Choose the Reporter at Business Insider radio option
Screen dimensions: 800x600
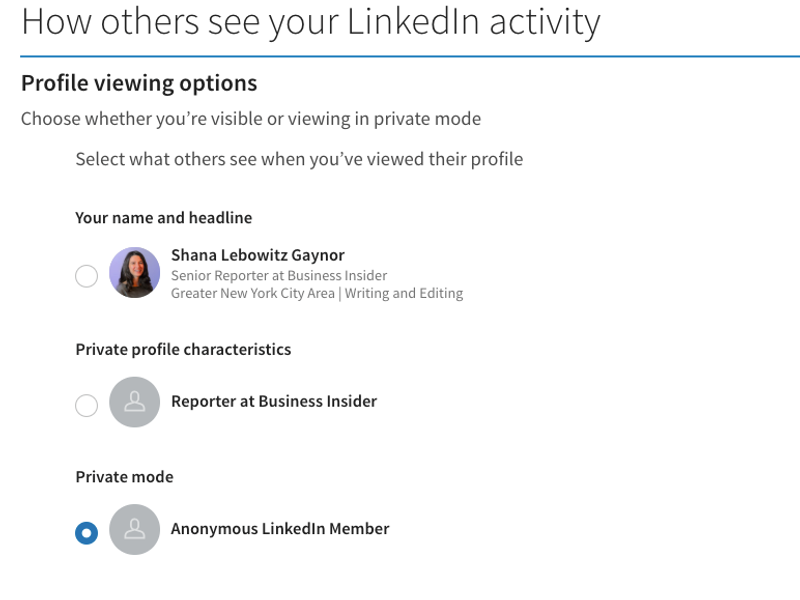point(87,405)
